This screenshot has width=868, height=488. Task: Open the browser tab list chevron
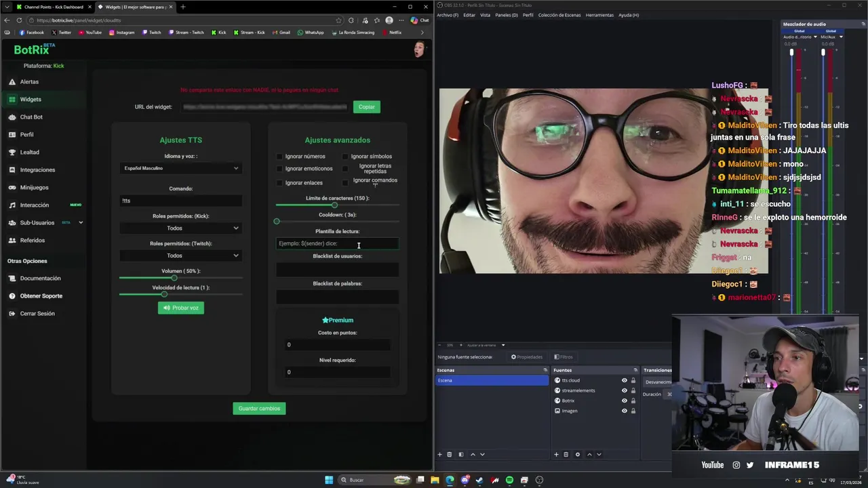7,7
